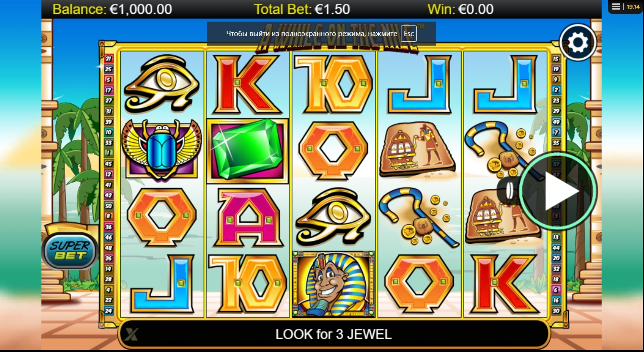Click the pink A symbol on second reel

(247, 217)
